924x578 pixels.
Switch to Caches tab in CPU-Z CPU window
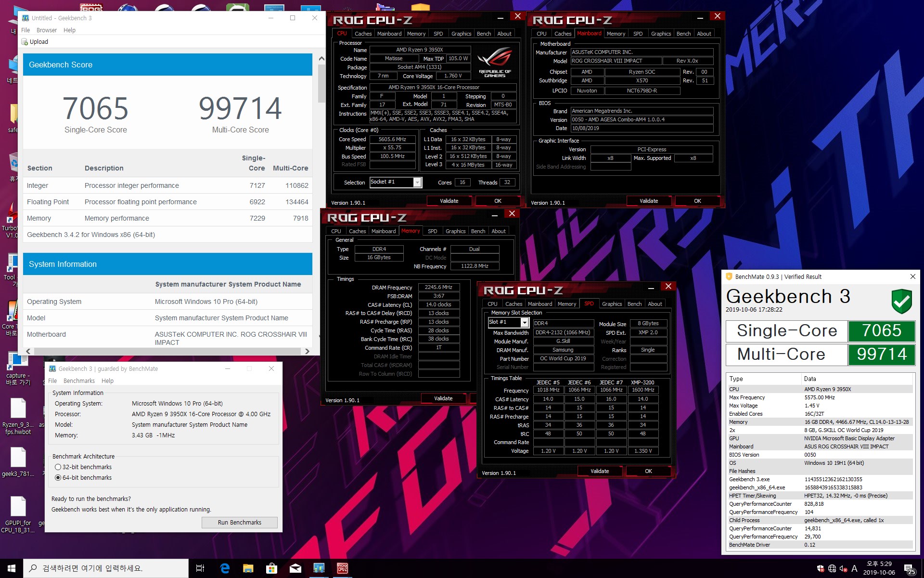click(x=363, y=34)
